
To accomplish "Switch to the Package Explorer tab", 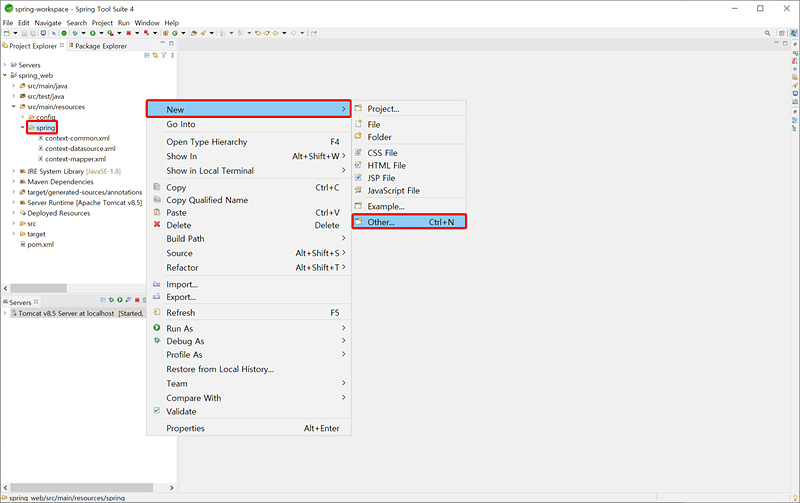I will coord(97,46).
